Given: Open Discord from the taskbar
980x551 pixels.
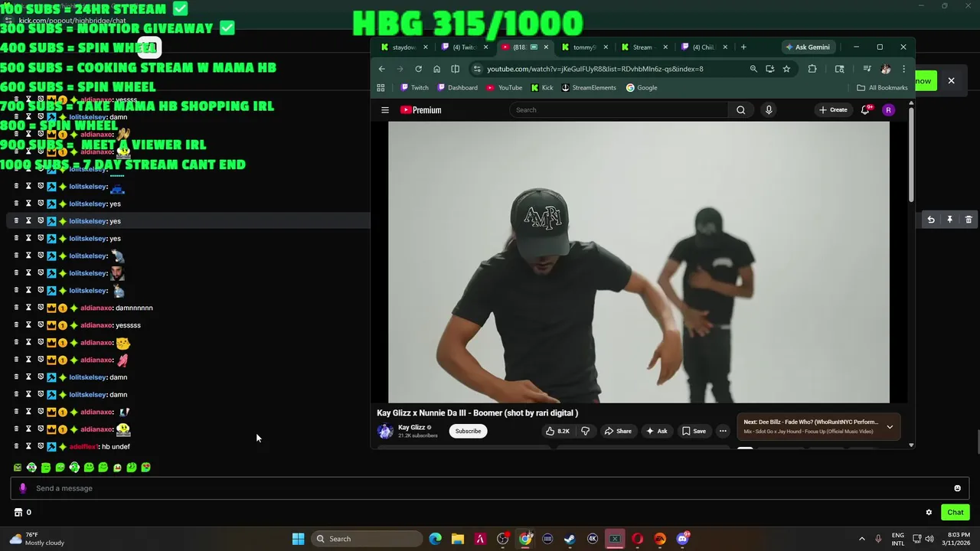Looking at the screenshot, I should click(x=682, y=539).
